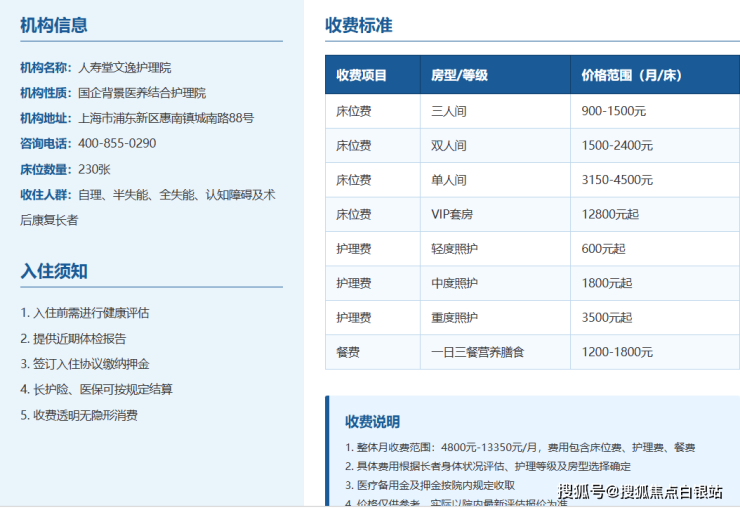Viewport: 740px width, 508px height.
Task: Select the price 1200-1800元
Action: [617, 353]
